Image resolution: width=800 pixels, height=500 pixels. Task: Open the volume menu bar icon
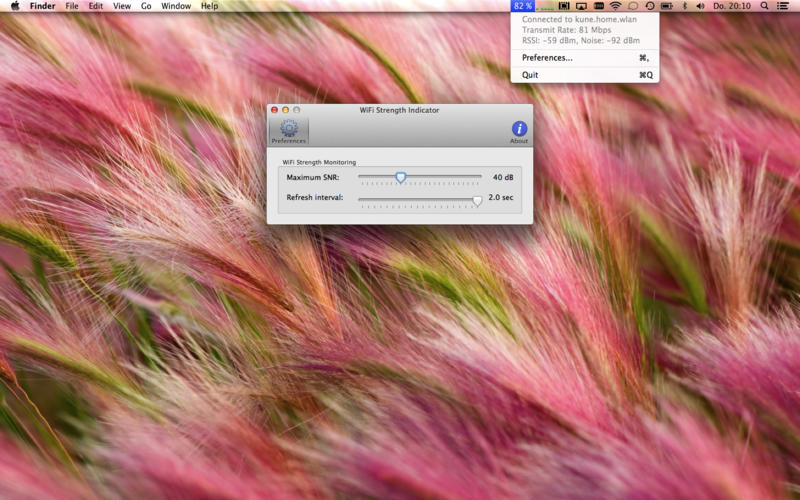[701, 6]
